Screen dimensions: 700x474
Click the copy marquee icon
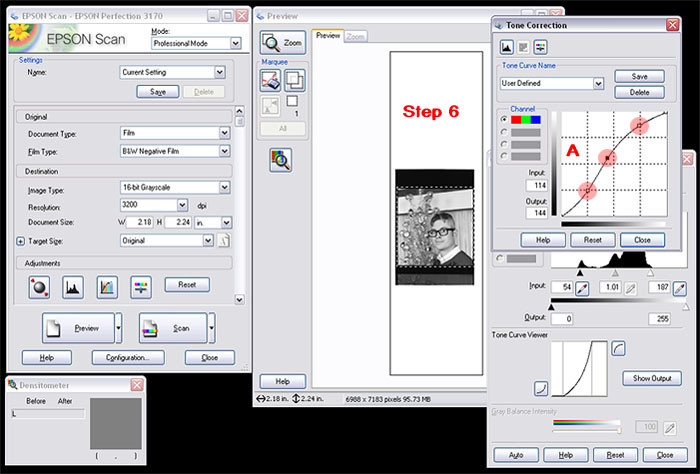point(294,81)
